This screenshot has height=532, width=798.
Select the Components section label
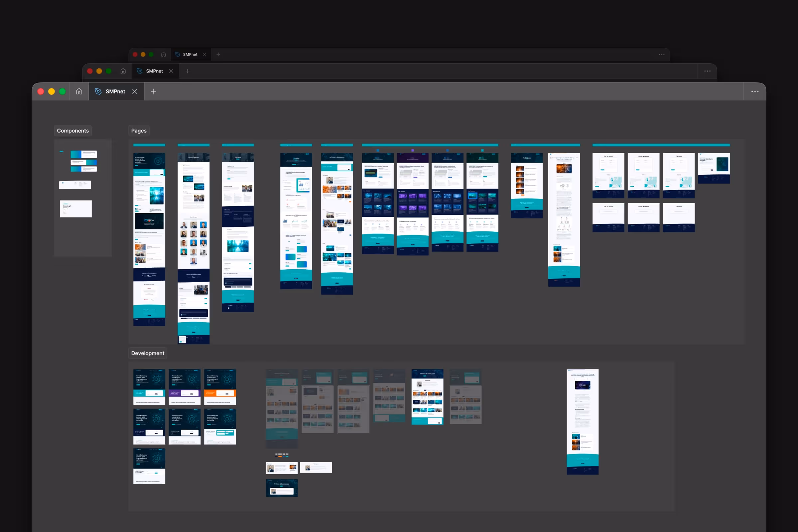[x=72, y=131]
